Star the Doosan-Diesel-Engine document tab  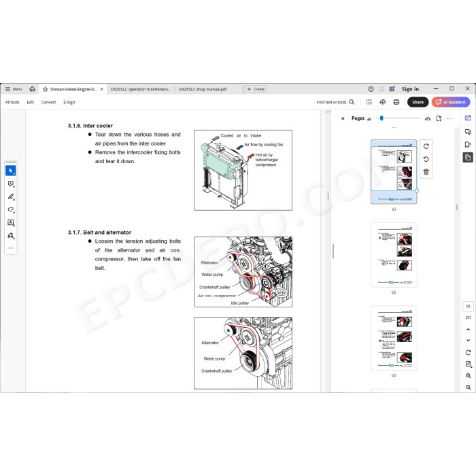[x=46, y=89]
